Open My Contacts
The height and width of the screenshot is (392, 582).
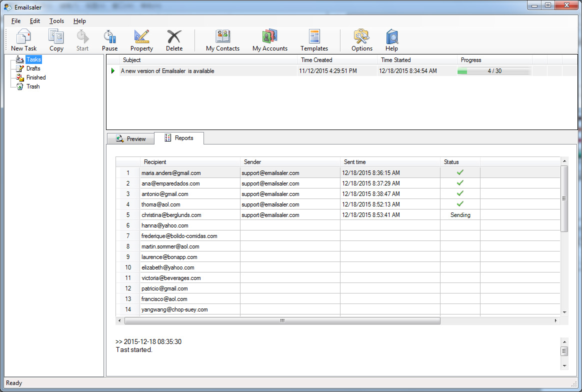[x=222, y=40]
